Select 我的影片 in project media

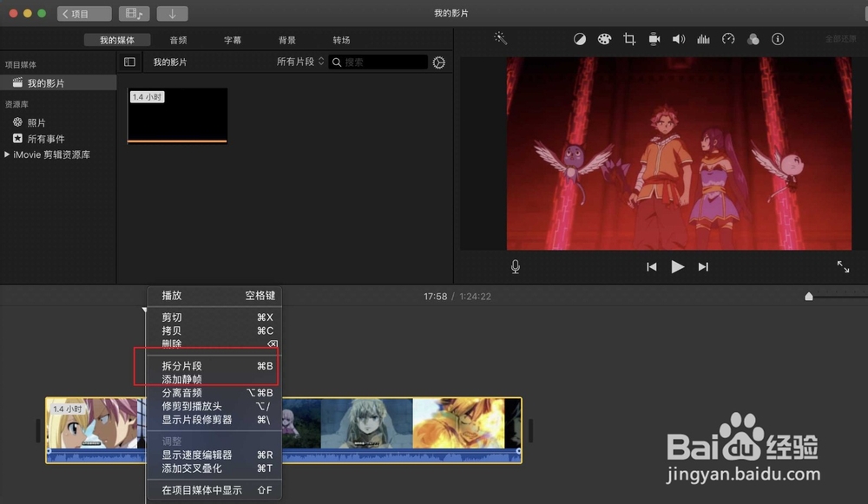[x=58, y=83]
